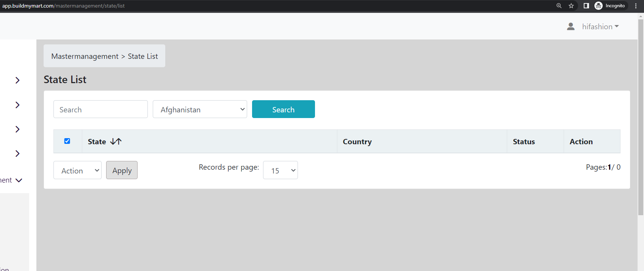Click the vertical page scrollbar
This screenshot has height=271, width=644.
click(x=641, y=118)
